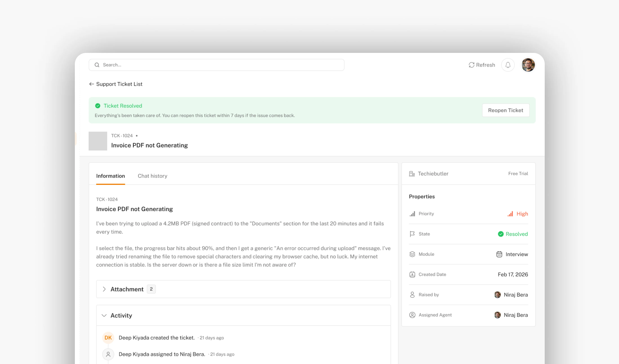Click Niraj Bera avatar in Raised by
This screenshot has height=364, width=619.
[497, 295]
